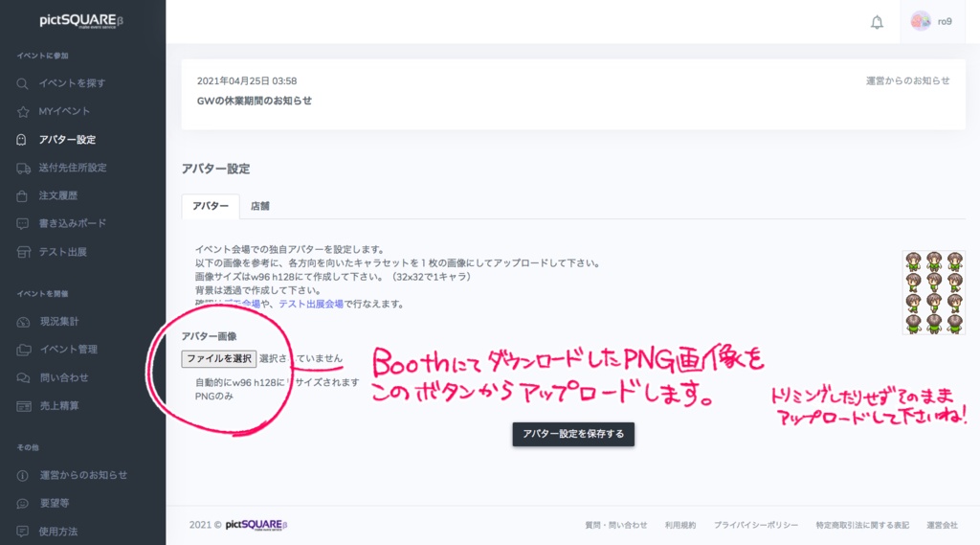The height and width of the screenshot is (545, 980).
Task: Click the message icon beside 使用方法
Action: point(23,532)
